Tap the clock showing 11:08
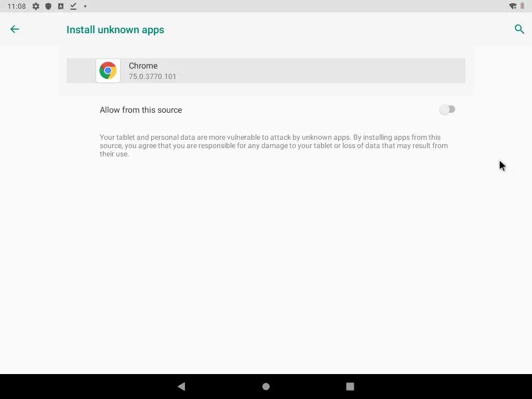Screen dimensions: 532x399 coord(17,6)
